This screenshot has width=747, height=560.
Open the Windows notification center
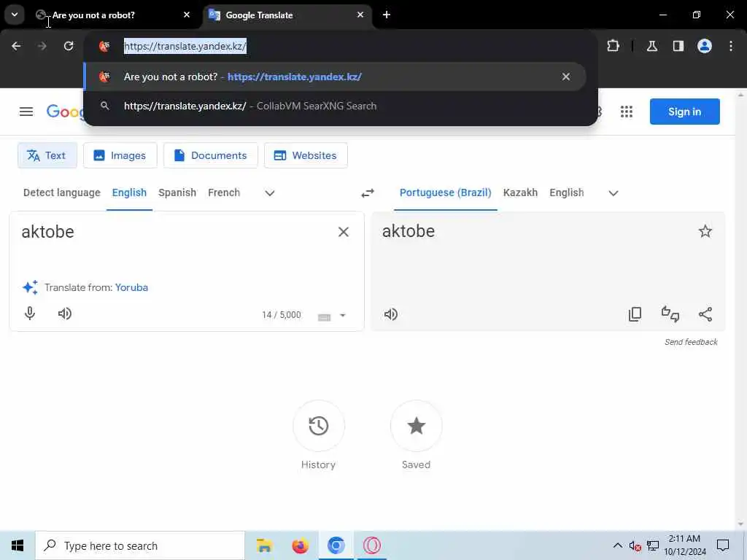(723, 545)
